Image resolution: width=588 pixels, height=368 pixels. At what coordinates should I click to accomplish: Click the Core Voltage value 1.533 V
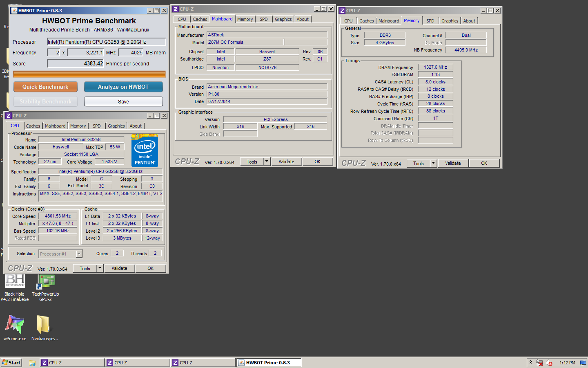[x=109, y=162]
